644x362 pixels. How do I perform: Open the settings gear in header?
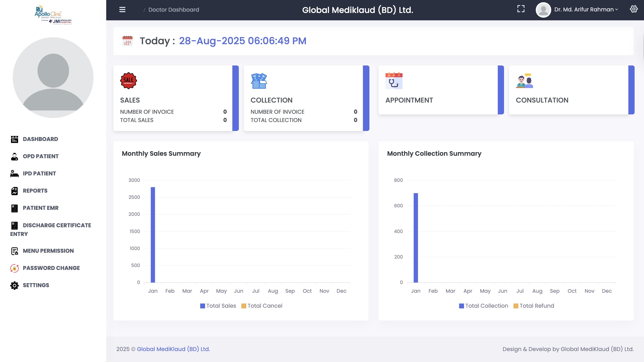633,9
